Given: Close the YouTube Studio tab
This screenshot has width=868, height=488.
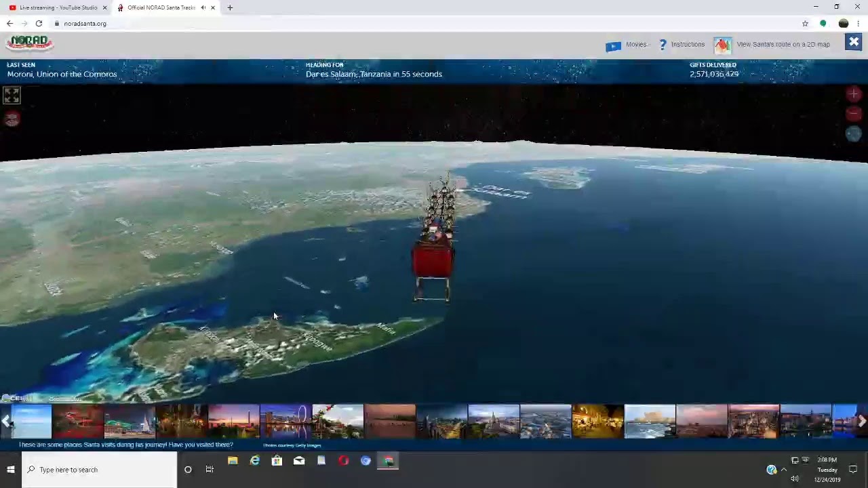Looking at the screenshot, I should pyautogui.click(x=104, y=7).
